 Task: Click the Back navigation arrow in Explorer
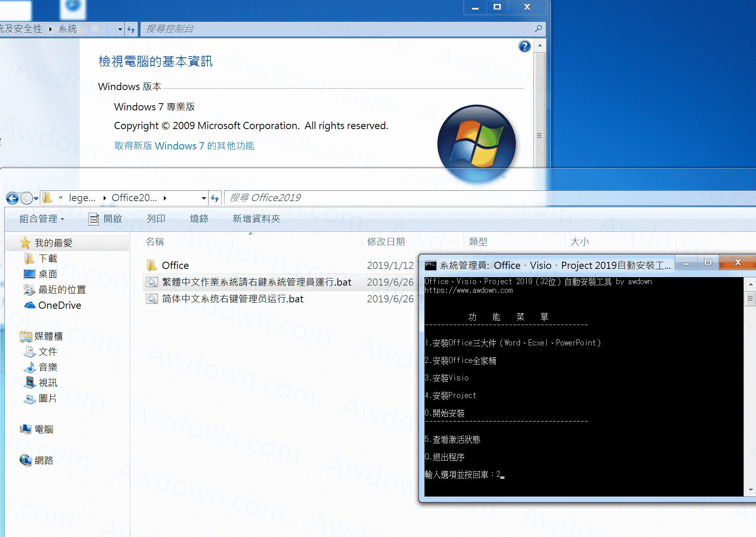[x=12, y=198]
